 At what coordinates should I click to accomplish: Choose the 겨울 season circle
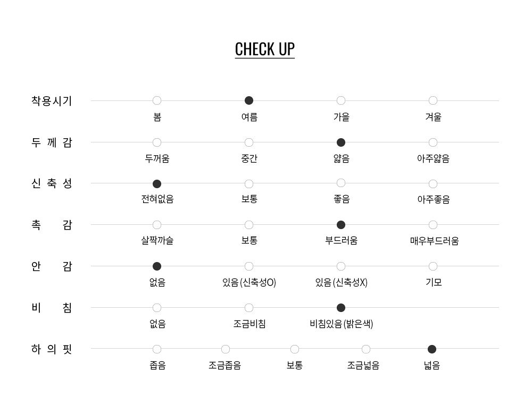click(x=433, y=100)
